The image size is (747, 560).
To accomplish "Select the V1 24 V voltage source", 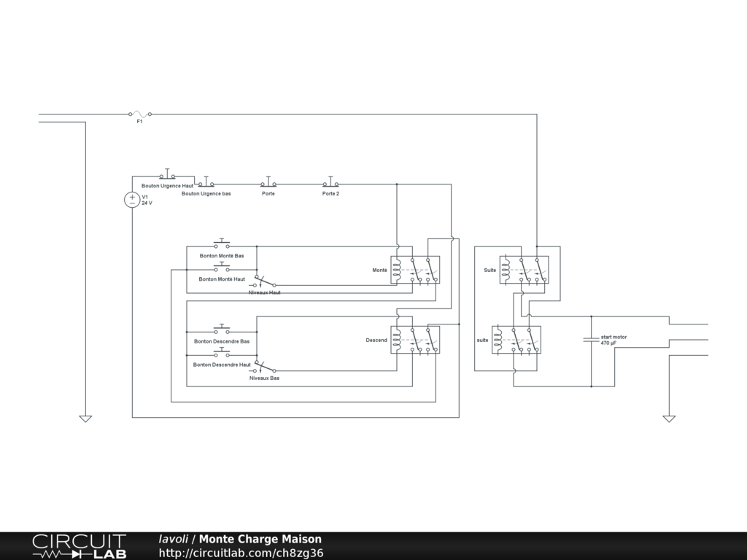I will click(x=132, y=200).
